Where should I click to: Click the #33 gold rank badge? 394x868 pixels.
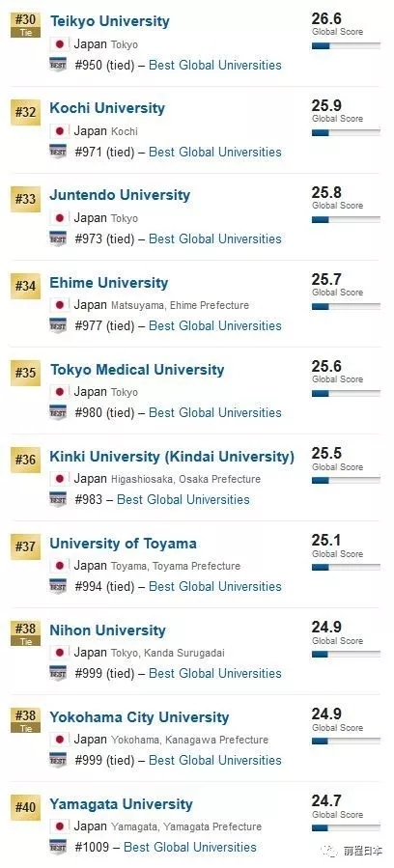coord(25,199)
